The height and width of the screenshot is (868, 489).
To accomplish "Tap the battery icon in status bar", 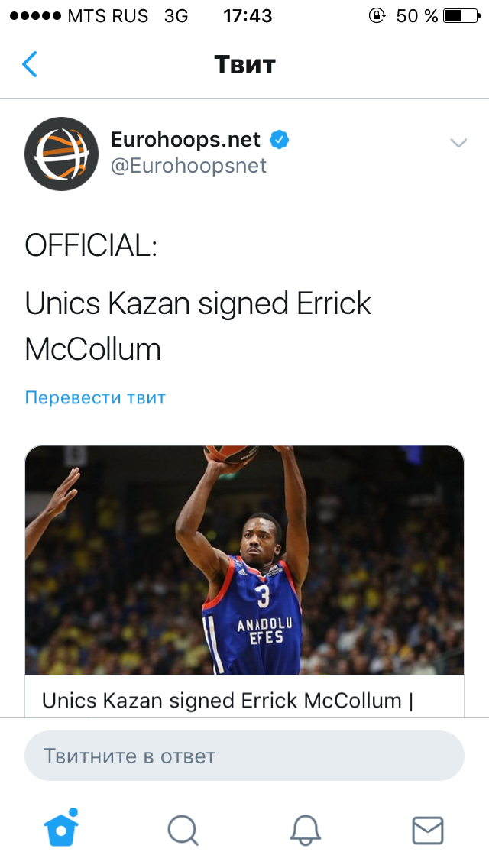I will click(x=461, y=15).
